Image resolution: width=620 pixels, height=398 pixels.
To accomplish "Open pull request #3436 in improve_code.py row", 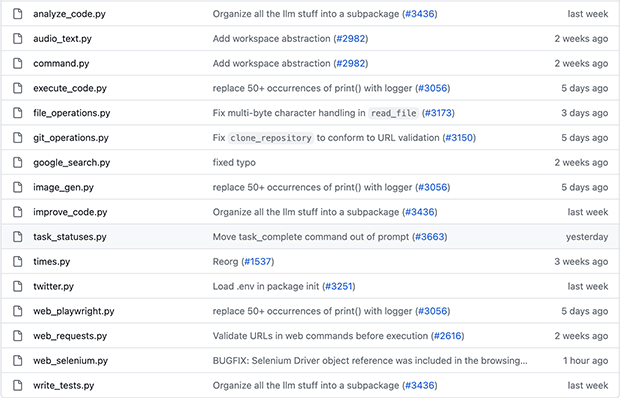I will coord(420,212).
